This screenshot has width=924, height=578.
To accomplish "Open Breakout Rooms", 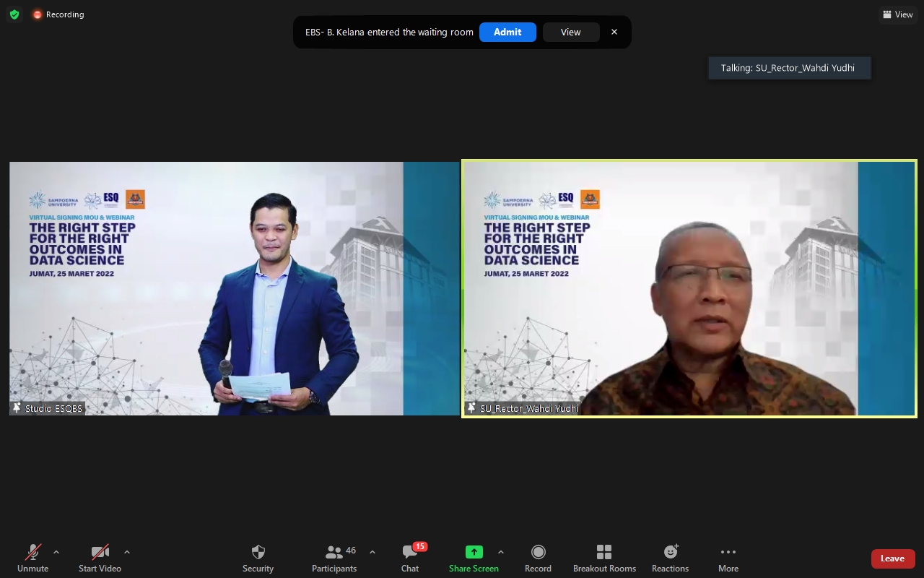I will point(604,558).
